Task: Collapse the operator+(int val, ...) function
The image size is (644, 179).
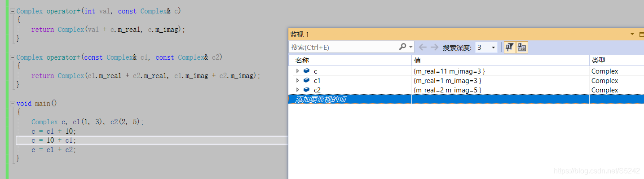Action: click(13, 11)
